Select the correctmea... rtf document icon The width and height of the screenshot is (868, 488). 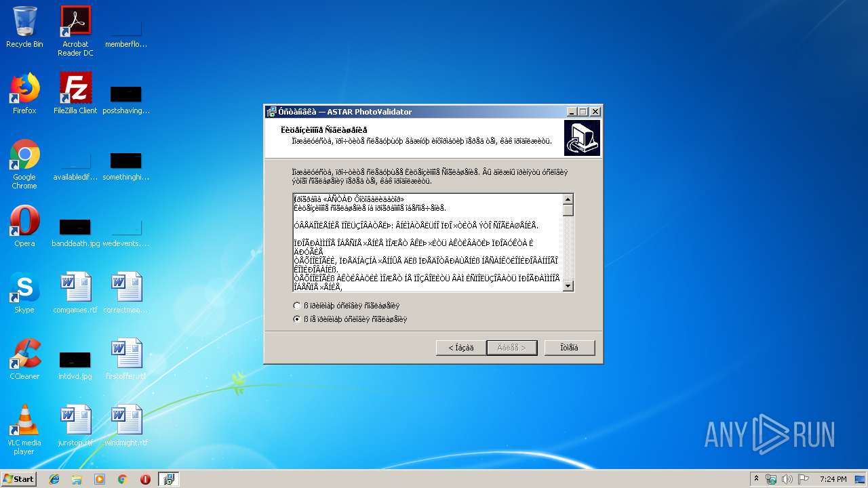[x=126, y=292]
